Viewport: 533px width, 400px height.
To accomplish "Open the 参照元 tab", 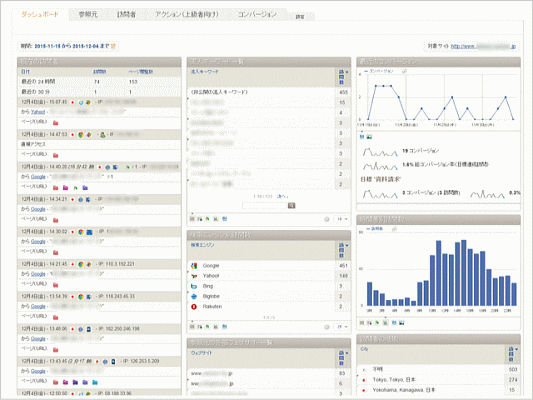I will (x=88, y=14).
